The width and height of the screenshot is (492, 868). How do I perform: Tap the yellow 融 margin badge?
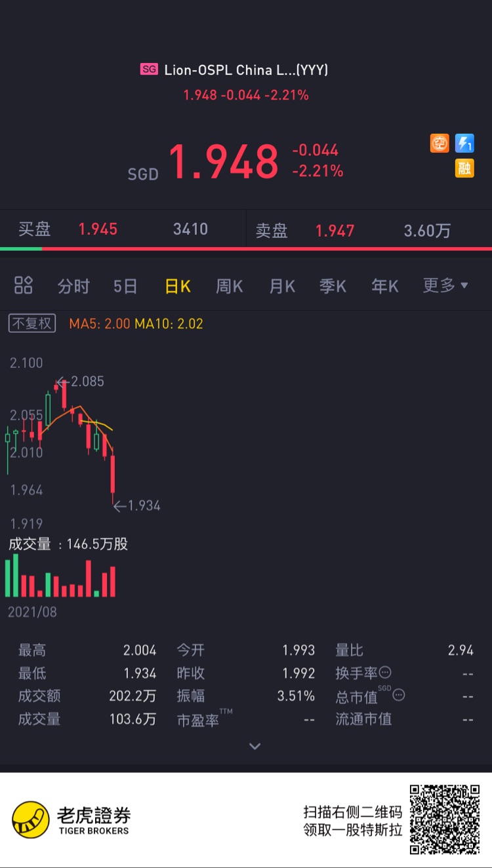pyautogui.click(x=464, y=168)
